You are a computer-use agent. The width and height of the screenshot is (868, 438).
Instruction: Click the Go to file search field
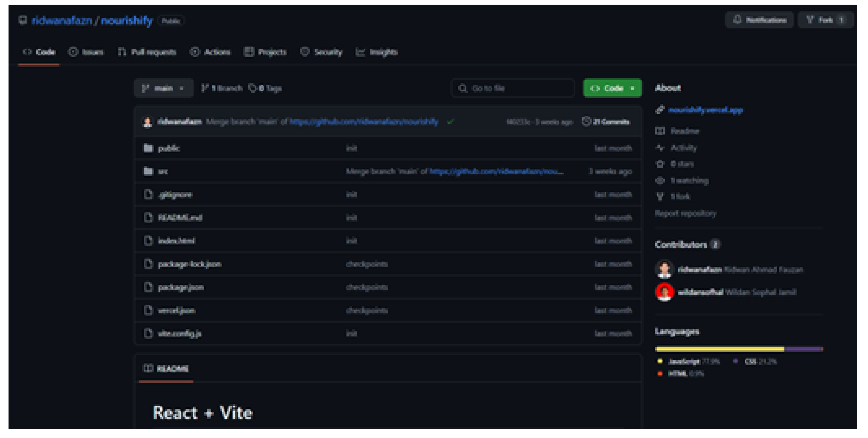pos(512,88)
